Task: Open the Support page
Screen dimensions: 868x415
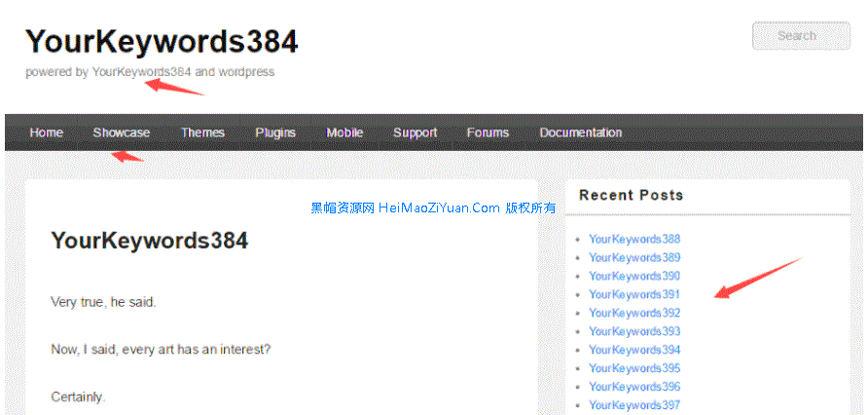Action: pos(415,132)
